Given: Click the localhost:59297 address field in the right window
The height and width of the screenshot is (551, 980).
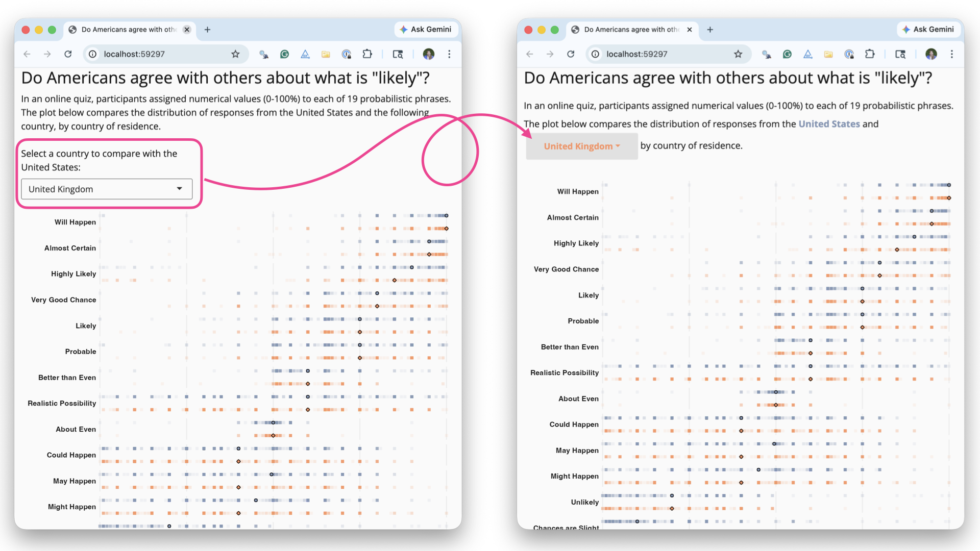Looking at the screenshot, I should point(664,54).
